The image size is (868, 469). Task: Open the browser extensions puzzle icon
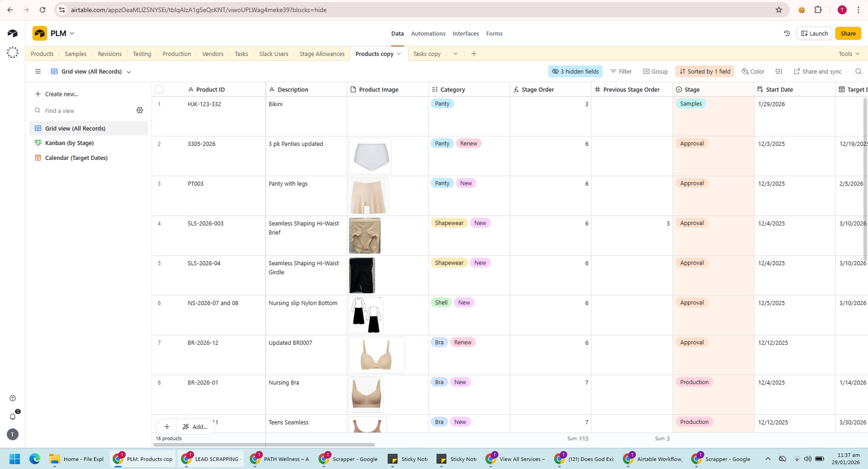[818, 10]
